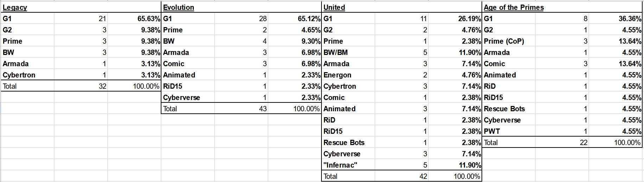
Task: Click the Evolution Total value 43
Action: (x=263, y=109)
